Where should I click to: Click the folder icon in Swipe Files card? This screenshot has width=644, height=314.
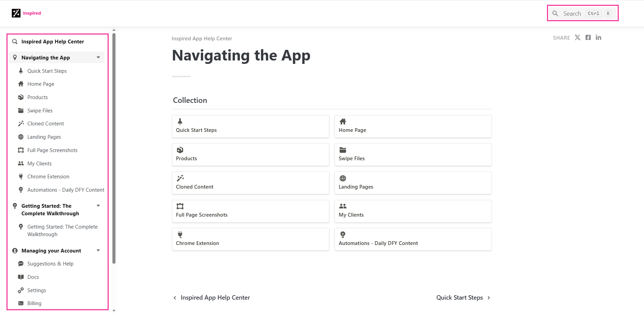click(x=343, y=150)
